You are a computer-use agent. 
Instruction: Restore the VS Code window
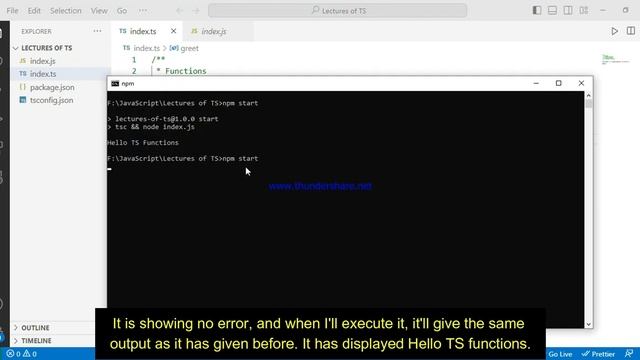point(625,10)
